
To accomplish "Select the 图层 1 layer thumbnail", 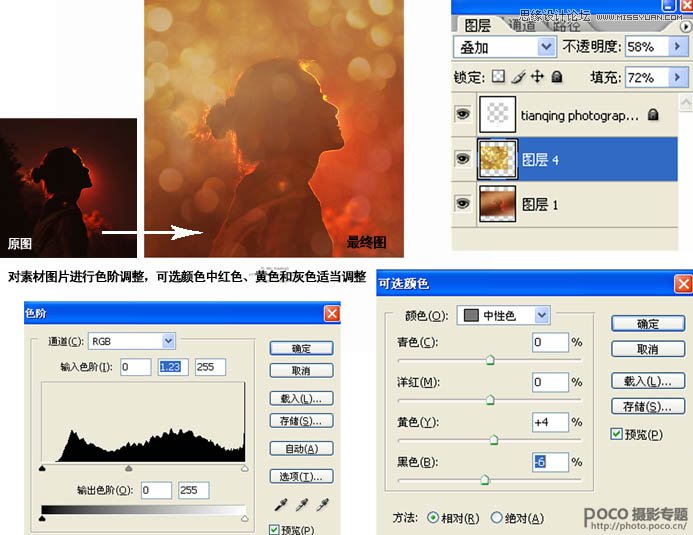I will pyautogui.click(x=497, y=203).
